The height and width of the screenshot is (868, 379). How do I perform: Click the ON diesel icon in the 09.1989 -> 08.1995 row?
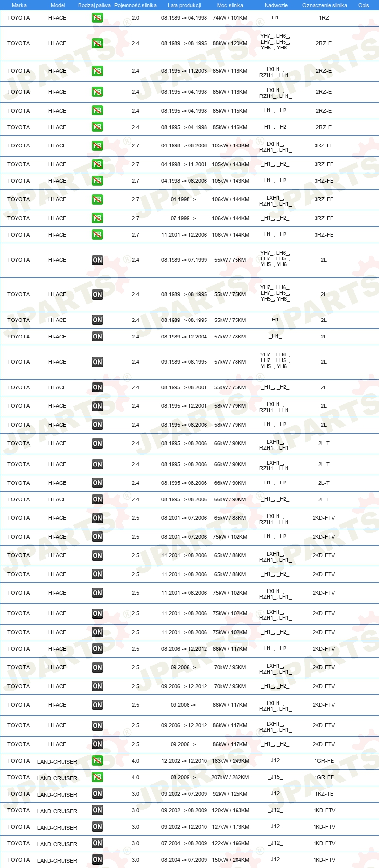click(97, 362)
